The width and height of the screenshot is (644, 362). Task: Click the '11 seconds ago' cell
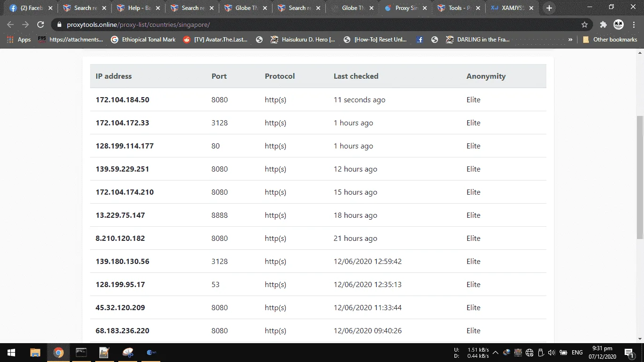(x=360, y=99)
